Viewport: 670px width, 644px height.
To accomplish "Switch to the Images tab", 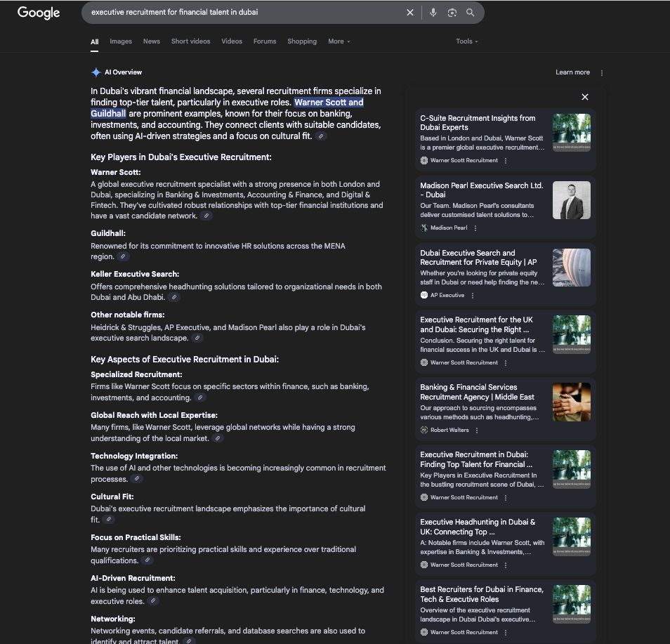I will click(x=121, y=41).
